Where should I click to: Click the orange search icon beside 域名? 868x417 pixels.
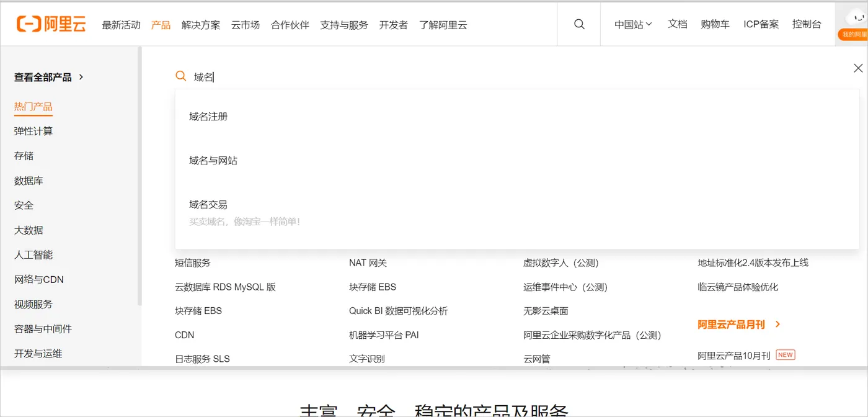coord(181,76)
